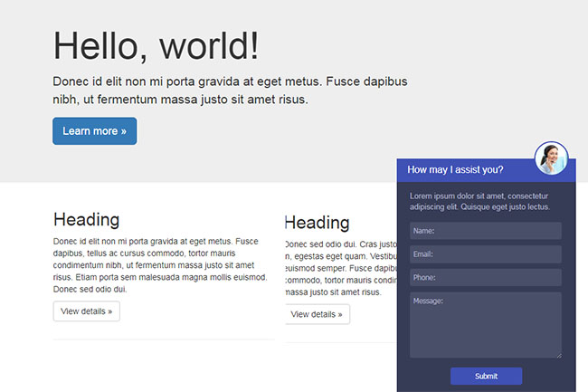This screenshot has width=588, height=392.
Task: Click the 'Hello, world!' title
Action: 156,45
